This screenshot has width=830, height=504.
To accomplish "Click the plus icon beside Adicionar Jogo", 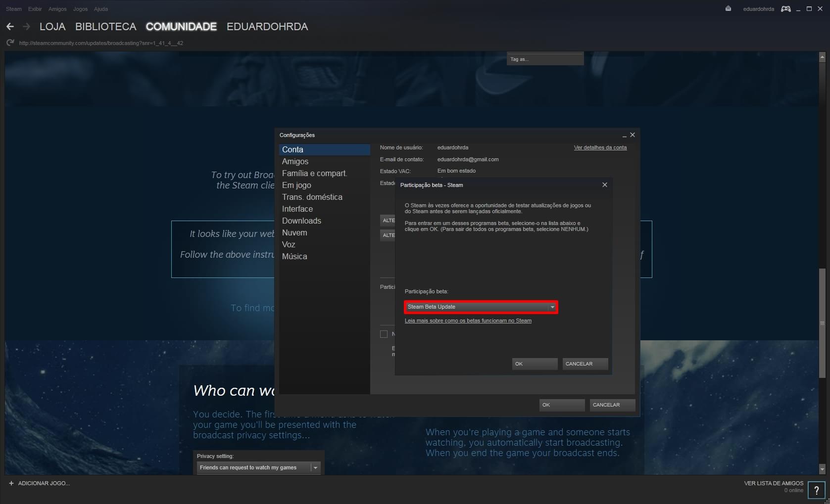I will [11, 483].
